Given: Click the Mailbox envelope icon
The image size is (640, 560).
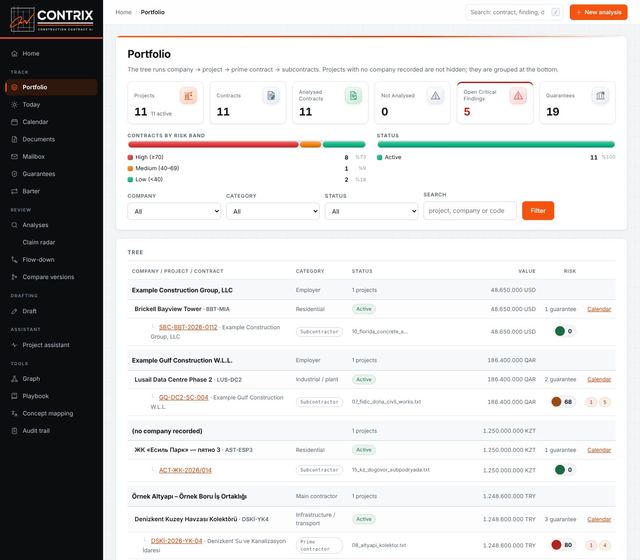Looking at the screenshot, I should (x=14, y=156).
